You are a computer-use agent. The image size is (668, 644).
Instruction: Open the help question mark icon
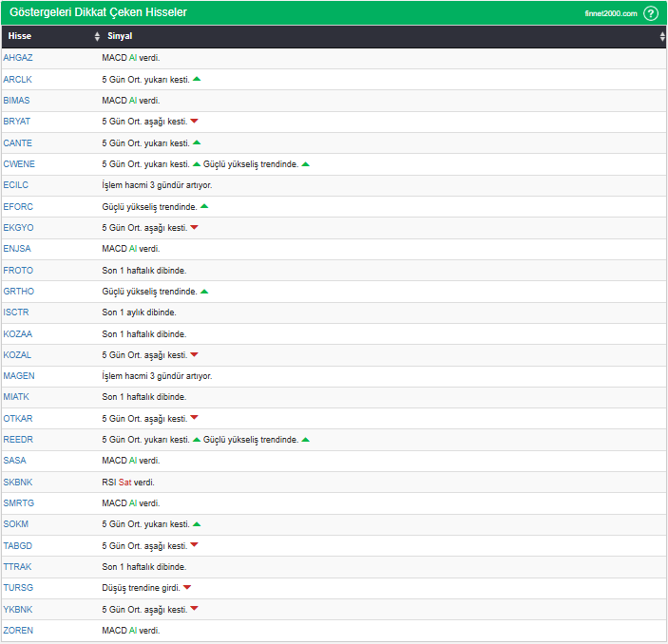pos(651,13)
